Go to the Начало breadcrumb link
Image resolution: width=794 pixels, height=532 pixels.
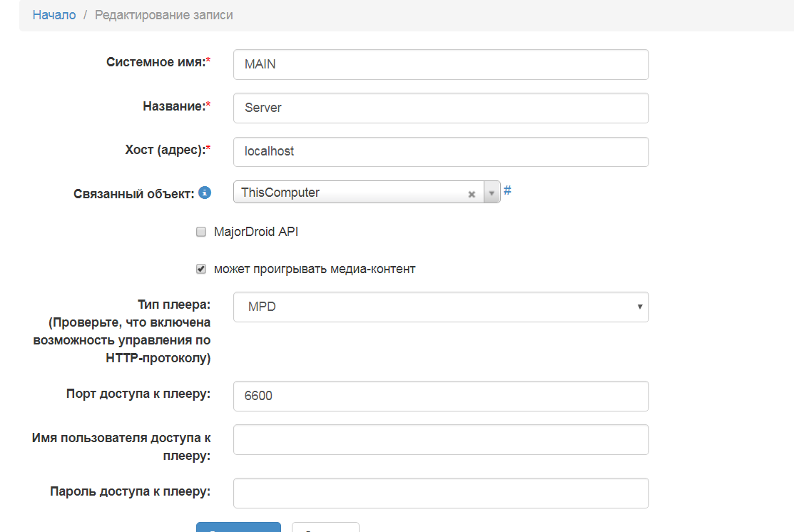coord(54,15)
